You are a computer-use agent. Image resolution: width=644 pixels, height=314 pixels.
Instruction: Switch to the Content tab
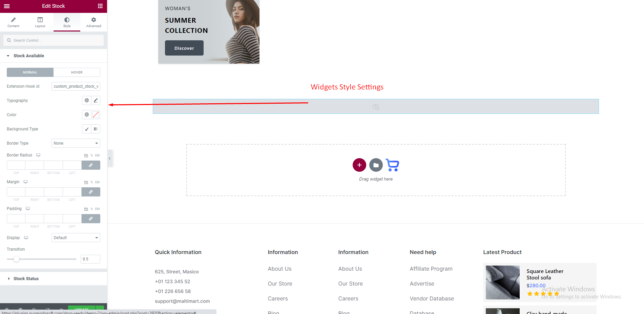point(13,22)
